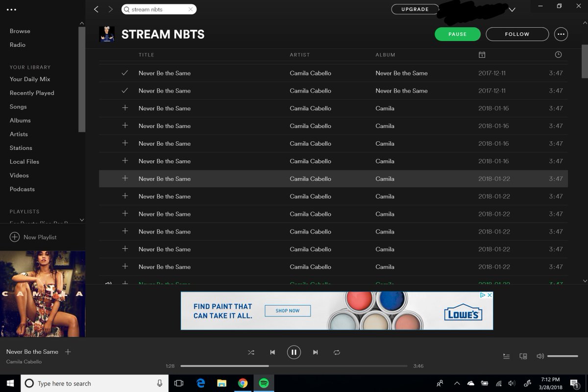
Task: Skip to the next track
Action: [316, 352]
